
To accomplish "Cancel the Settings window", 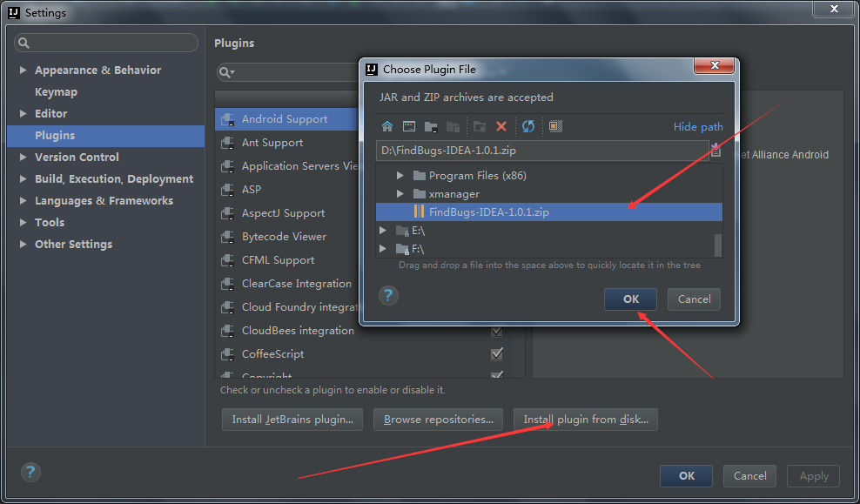I will [749, 476].
